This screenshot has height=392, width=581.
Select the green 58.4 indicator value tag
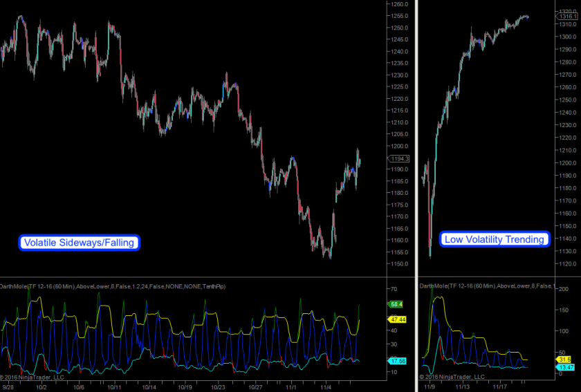[396, 304]
